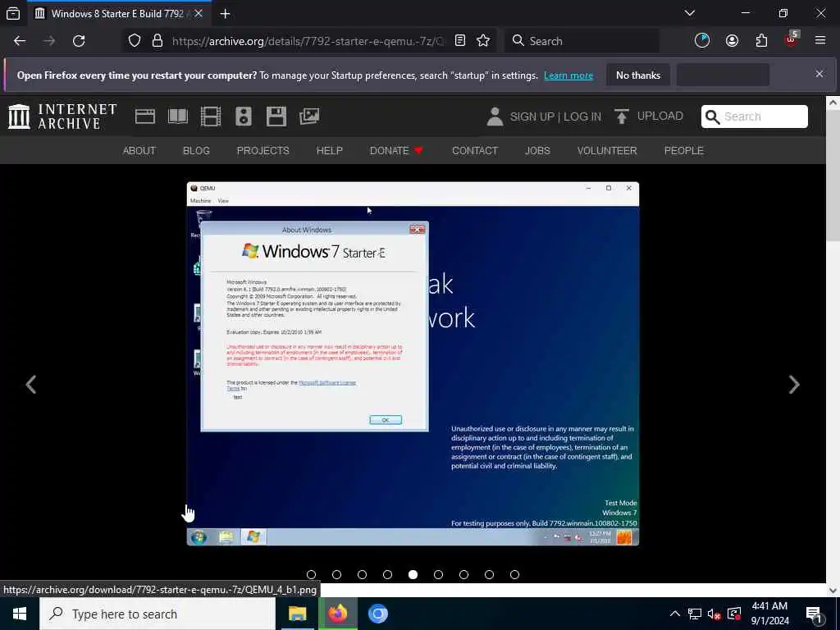The height and width of the screenshot is (630, 840).
Task: Open the PEOPLE menu item
Action: pyautogui.click(x=683, y=151)
